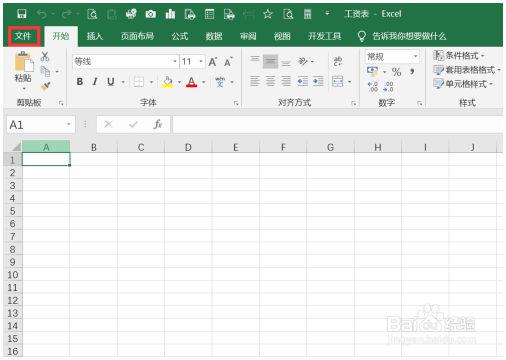Open the 视图 tab
This screenshot has width=506, height=360.
click(282, 36)
